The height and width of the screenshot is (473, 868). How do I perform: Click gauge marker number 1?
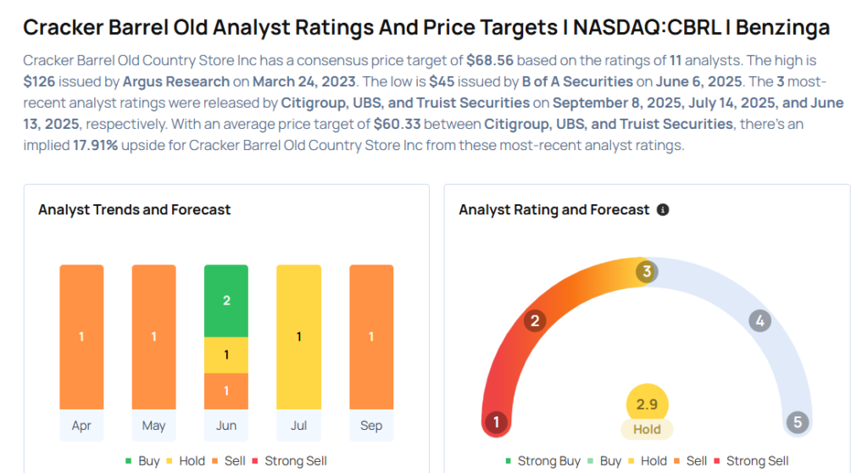(x=496, y=421)
